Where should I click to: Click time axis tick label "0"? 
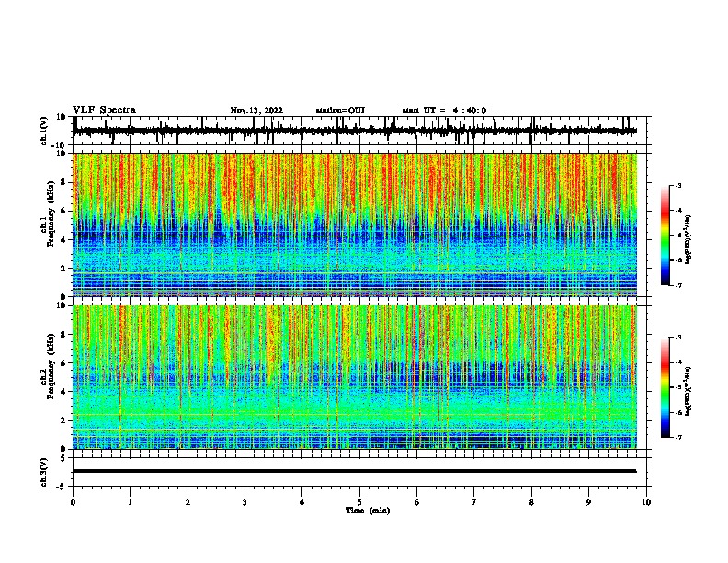pyautogui.click(x=73, y=502)
